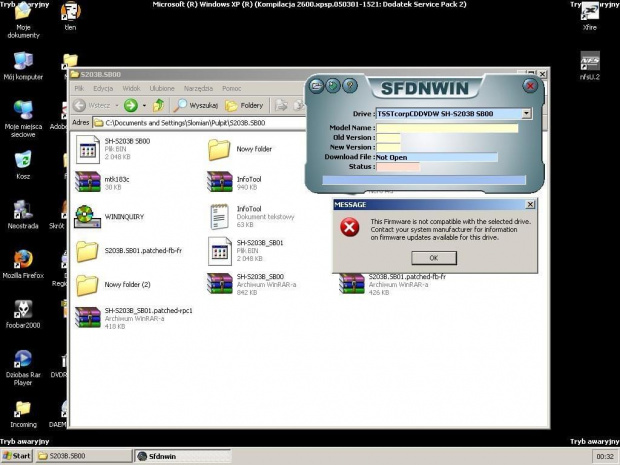
Task: Go up one folder level icon
Action: pyautogui.click(x=159, y=105)
